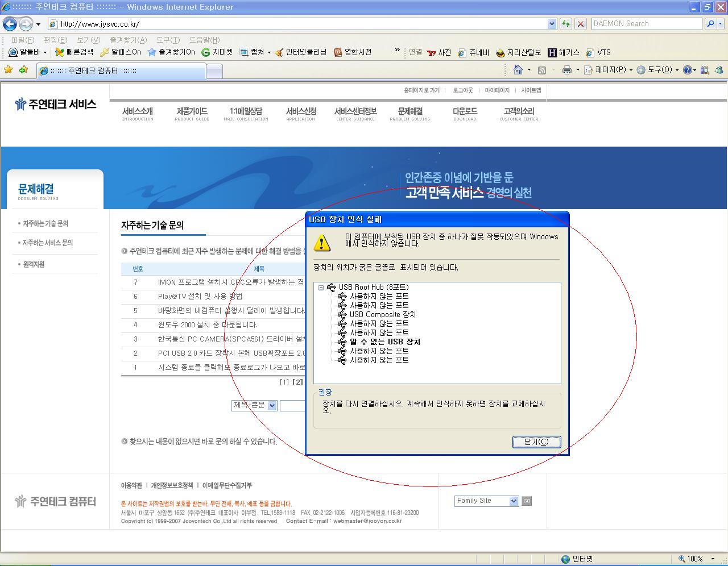
Task: Open Play@TV 설치 및 사용 방법 article
Action: pyautogui.click(x=200, y=297)
